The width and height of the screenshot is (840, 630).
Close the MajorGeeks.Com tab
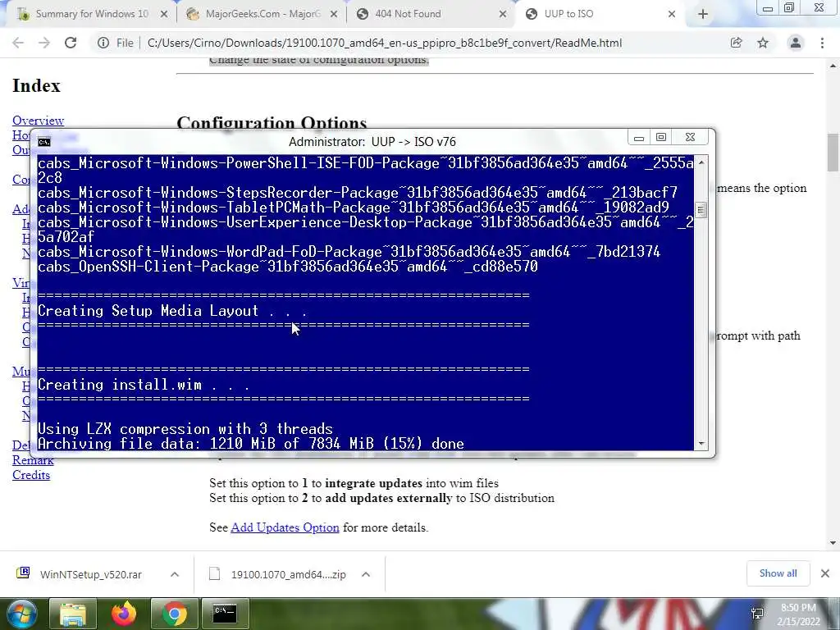tap(334, 15)
